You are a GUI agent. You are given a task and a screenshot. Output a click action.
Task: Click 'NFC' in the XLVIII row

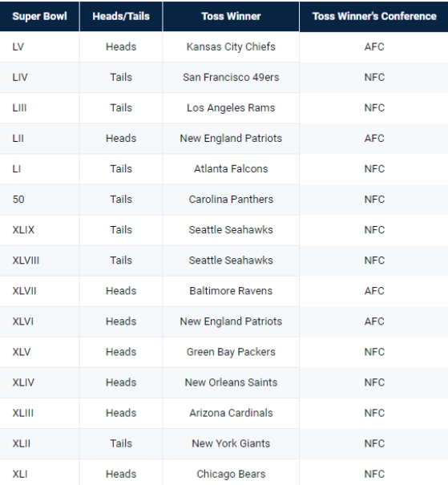(374, 261)
